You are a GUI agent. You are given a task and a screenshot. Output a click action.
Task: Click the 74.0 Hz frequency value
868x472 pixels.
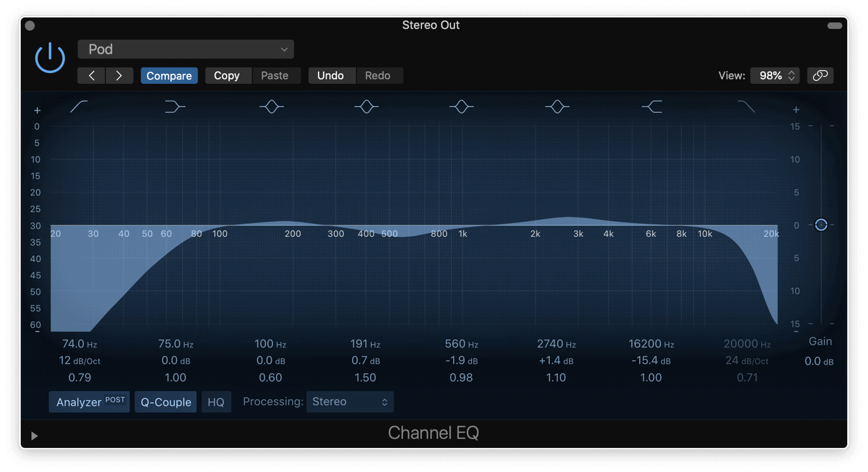(x=79, y=344)
